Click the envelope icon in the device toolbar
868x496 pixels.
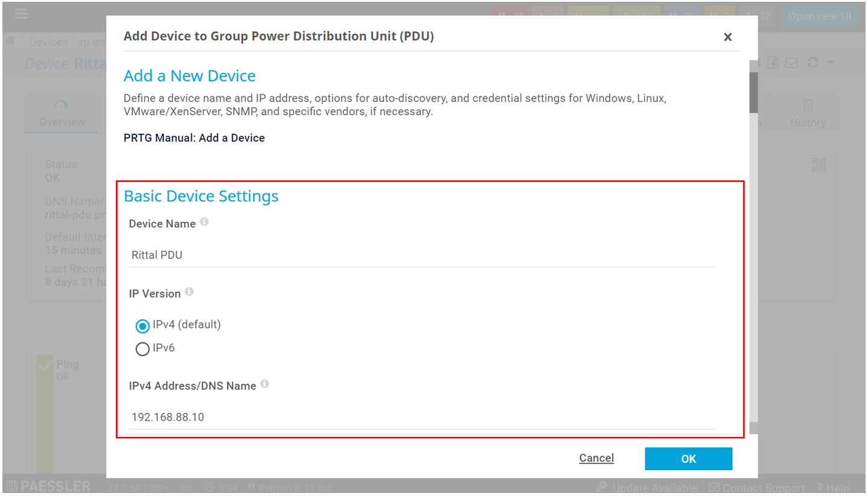(791, 63)
